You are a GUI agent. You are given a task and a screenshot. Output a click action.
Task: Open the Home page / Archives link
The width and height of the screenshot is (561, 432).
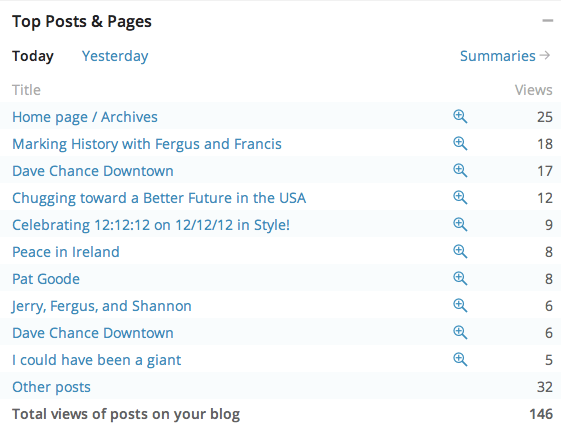coord(85,117)
